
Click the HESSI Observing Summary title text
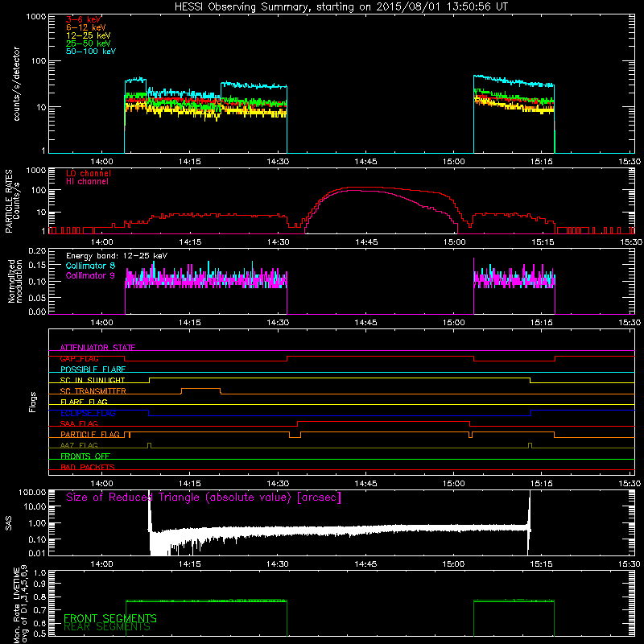(341, 7)
